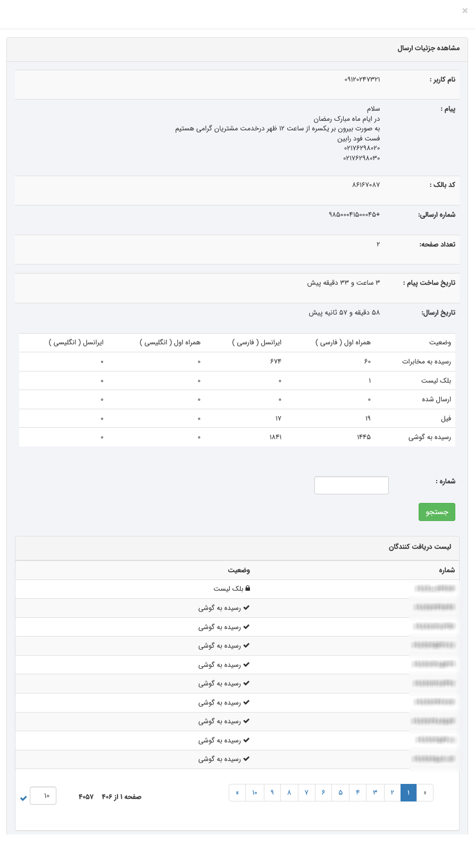Click the green جستجو search button

(437, 512)
